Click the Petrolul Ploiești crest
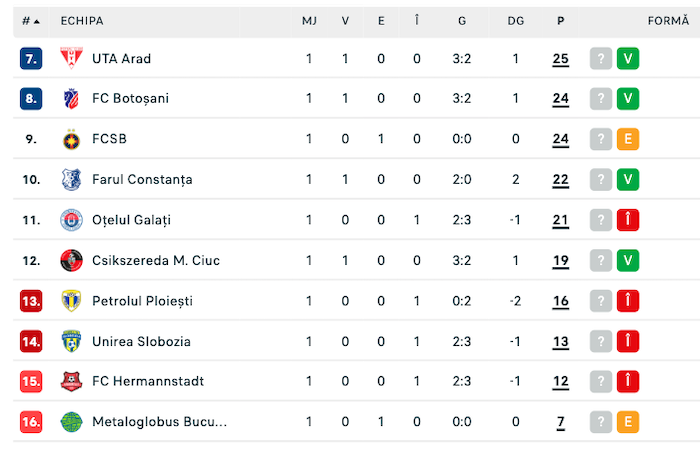Image resolution: width=700 pixels, height=449 pixels. click(x=71, y=301)
